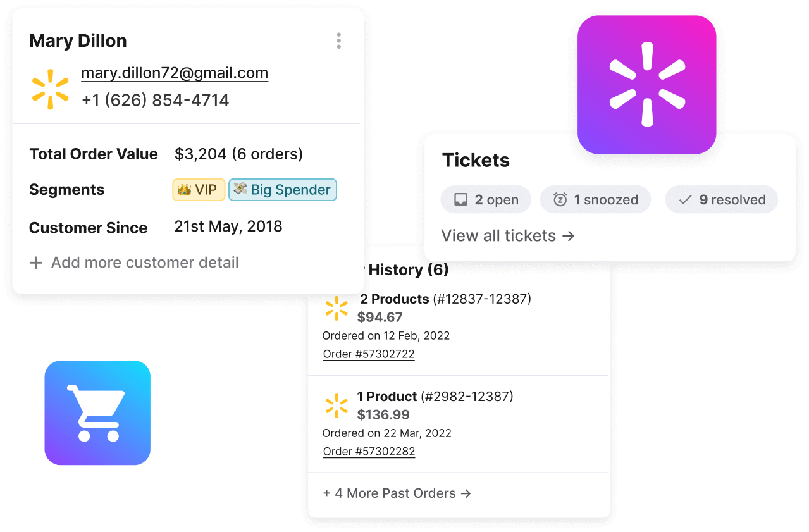Click the plus icon before Add more customer detail
This screenshot has width=809, height=532.
click(36, 263)
